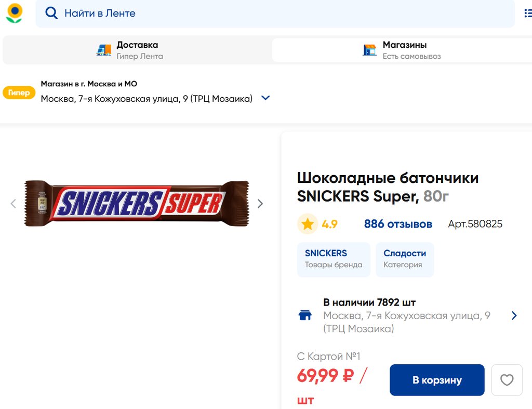Show next product image
The image size is (532, 409).
point(260,204)
